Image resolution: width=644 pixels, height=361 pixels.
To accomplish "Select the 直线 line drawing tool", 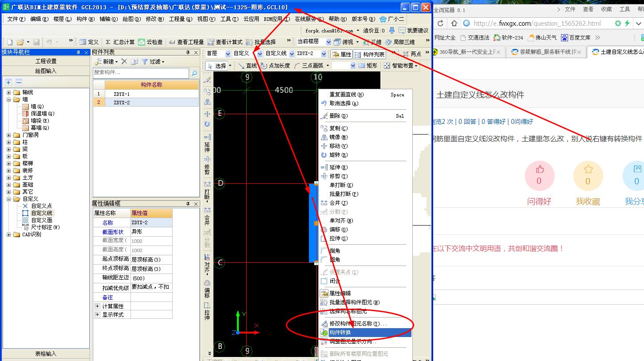I will point(247,66).
